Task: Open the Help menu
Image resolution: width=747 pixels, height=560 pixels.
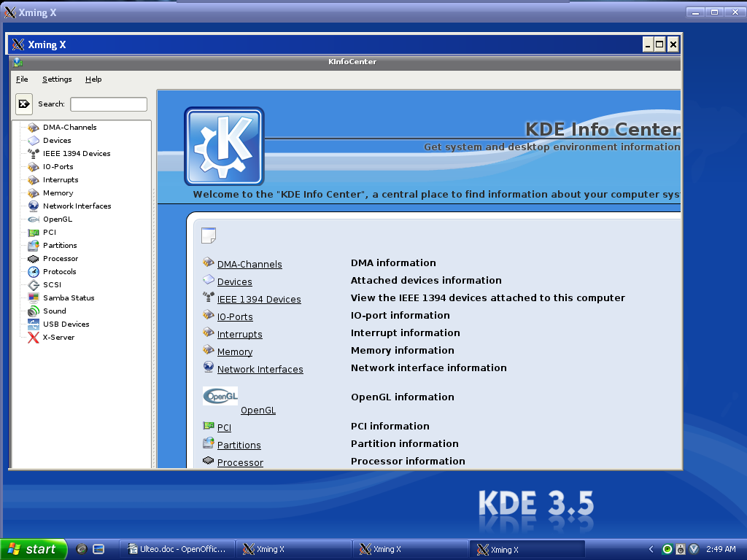Action: [x=93, y=79]
